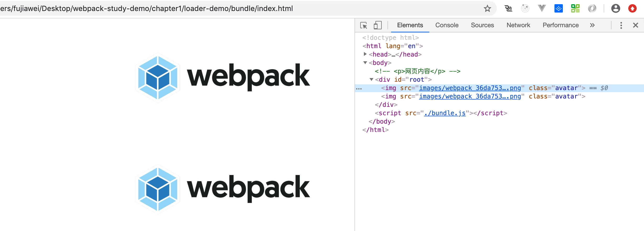Open the green QR code extension
The width and height of the screenshot is (644, 231).
click(x=575, y=9)
